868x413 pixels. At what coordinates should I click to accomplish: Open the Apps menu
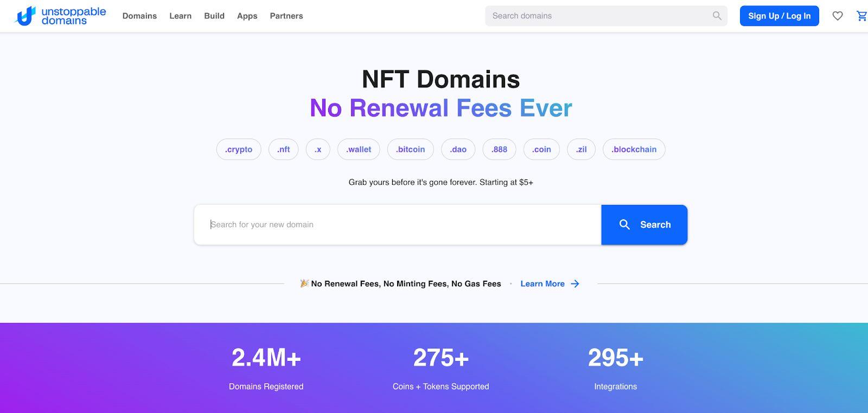(247, 16)
